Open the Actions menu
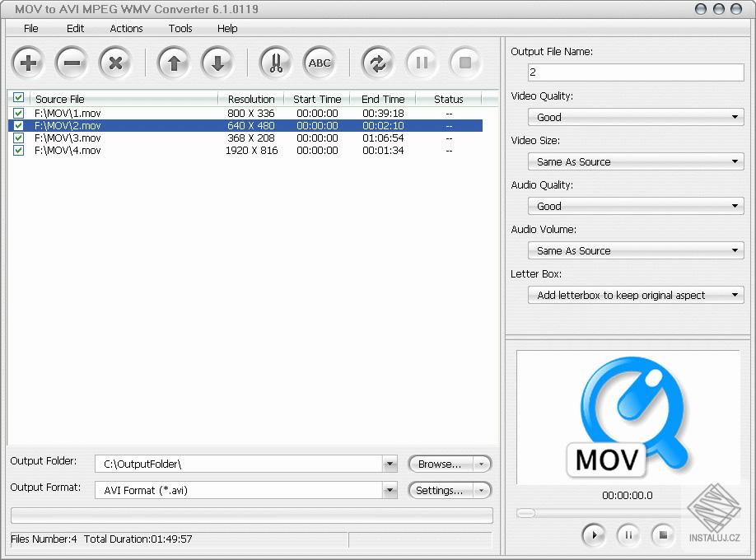 click(x=125, y=28)
